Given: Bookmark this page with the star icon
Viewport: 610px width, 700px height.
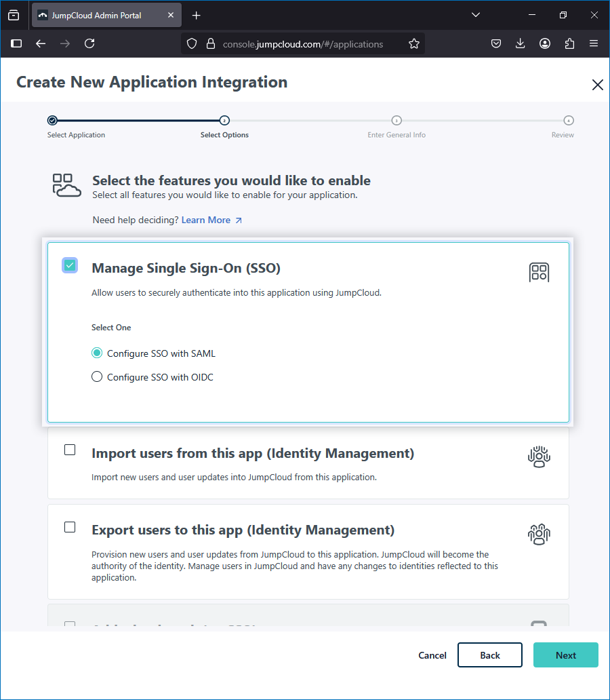Looking at the screenshot, I should coord(413,44).
